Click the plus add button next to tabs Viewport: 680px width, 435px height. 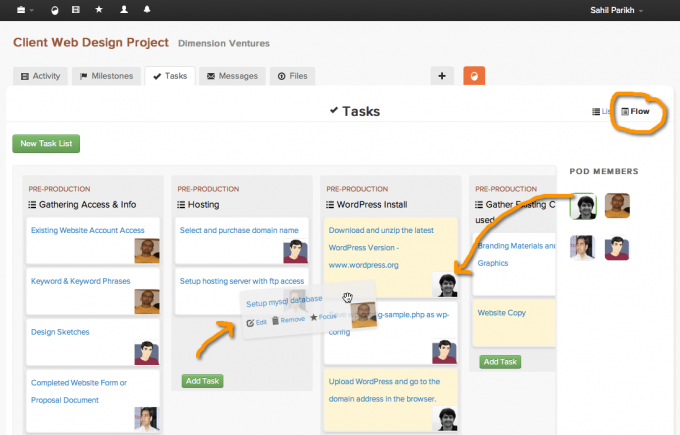click(x=442, y=76)
